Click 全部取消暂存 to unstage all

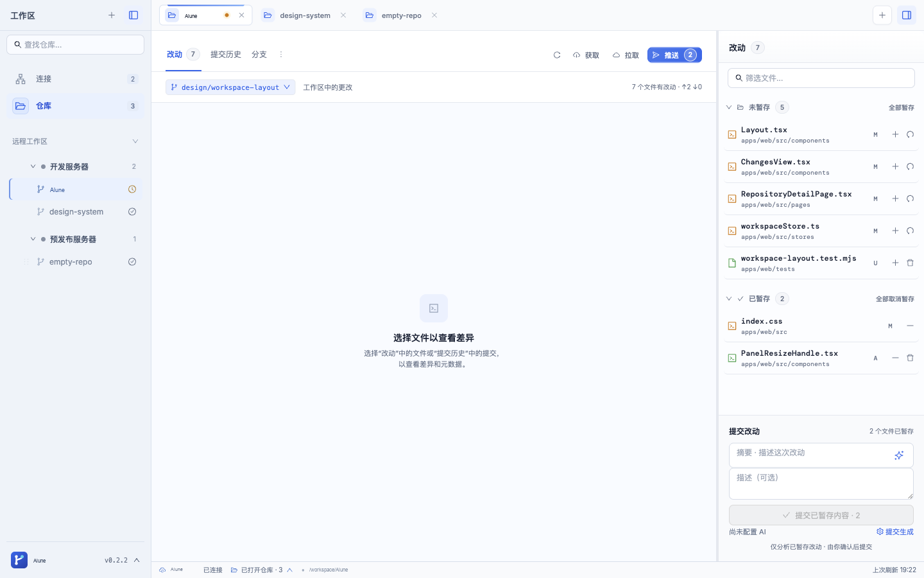894,299
